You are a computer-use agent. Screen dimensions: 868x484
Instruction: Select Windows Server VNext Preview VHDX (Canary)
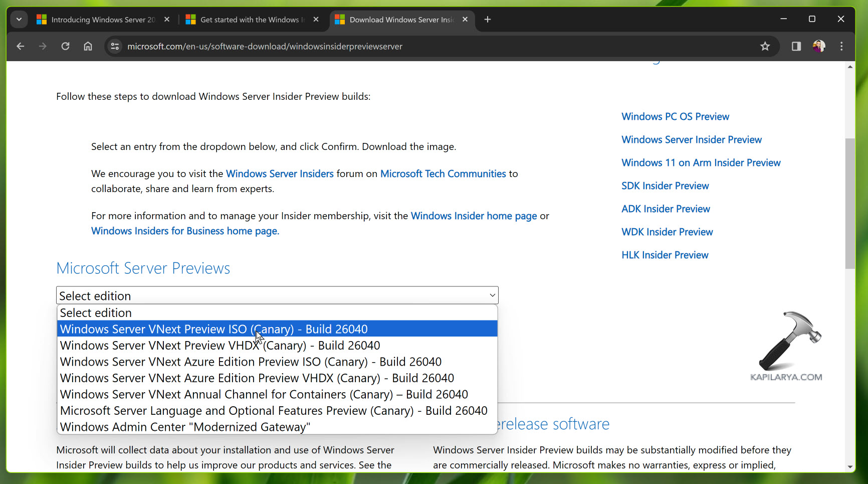pyautogui.click(x=220, y=345)
